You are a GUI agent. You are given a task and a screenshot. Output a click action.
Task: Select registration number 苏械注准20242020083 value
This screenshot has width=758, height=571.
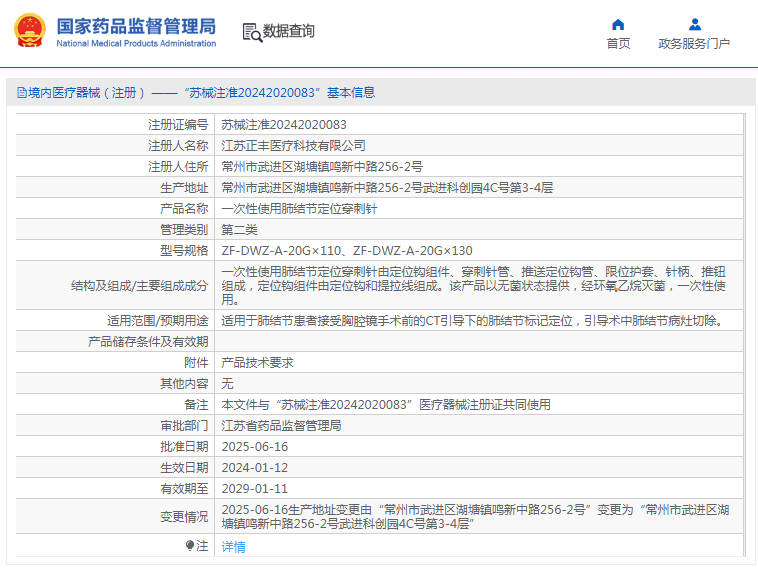coord(284,125)
